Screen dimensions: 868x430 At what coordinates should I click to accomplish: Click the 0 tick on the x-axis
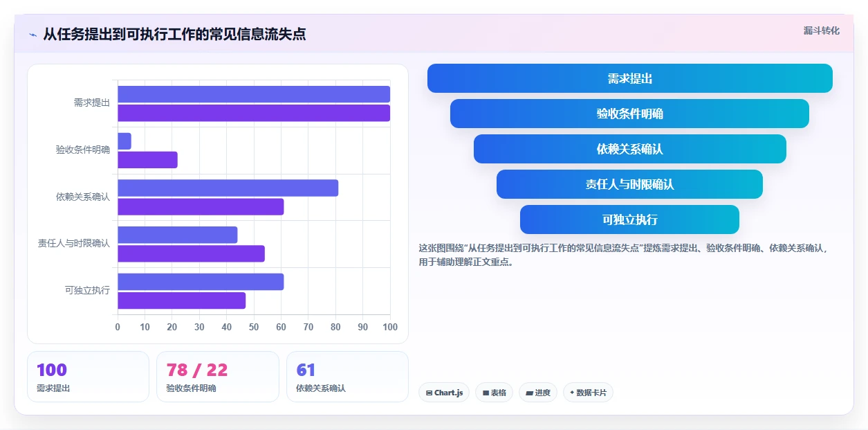tap(118, 327)
